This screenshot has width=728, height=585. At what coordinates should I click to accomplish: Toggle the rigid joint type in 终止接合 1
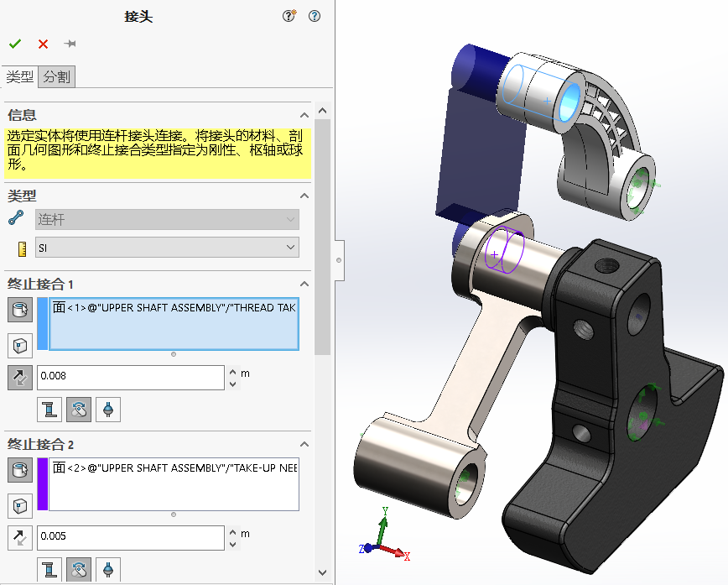(49, 409)
